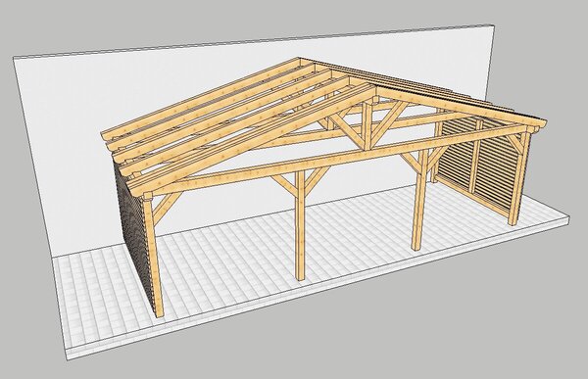This screenshot has height=379, width=588.
Task: Select the knee brace on leftmost post
Action: [165, 207]
